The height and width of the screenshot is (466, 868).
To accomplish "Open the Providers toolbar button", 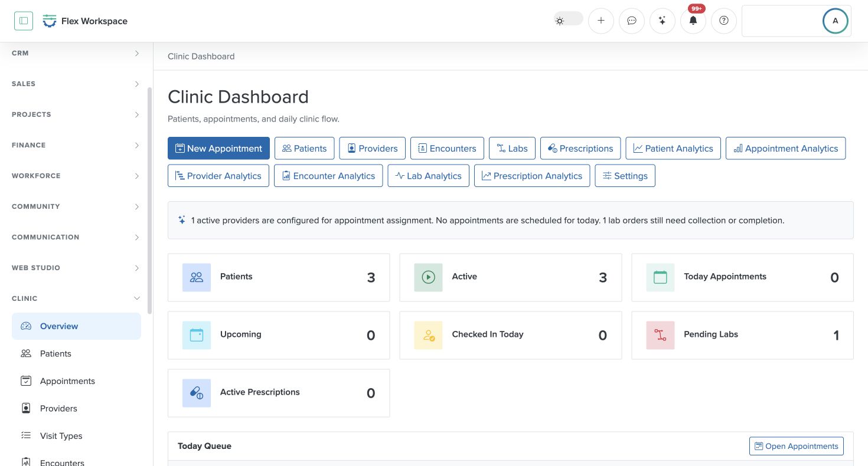I will (x=372, y=148).
